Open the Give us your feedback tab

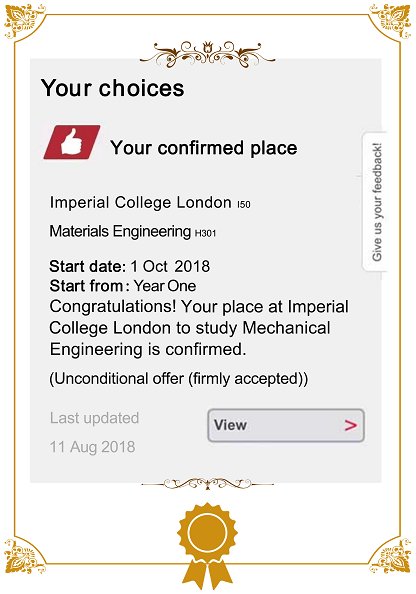tap(375, 202)
